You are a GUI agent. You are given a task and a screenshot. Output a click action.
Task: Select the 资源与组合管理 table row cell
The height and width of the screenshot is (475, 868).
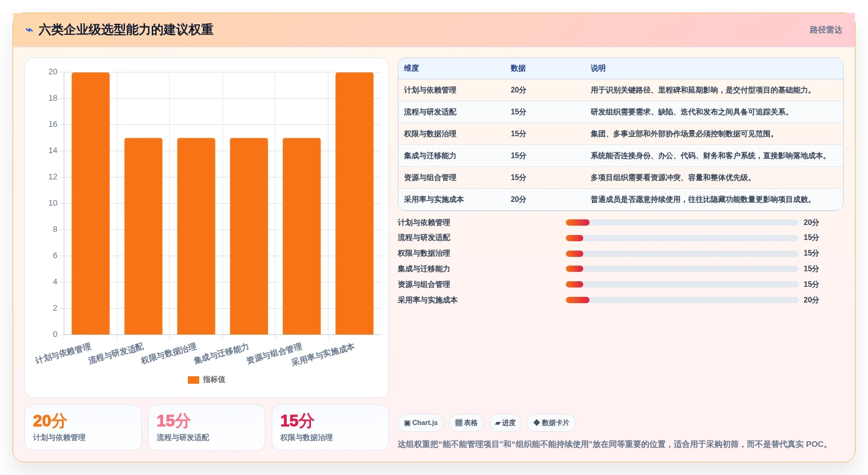point(430,177)
